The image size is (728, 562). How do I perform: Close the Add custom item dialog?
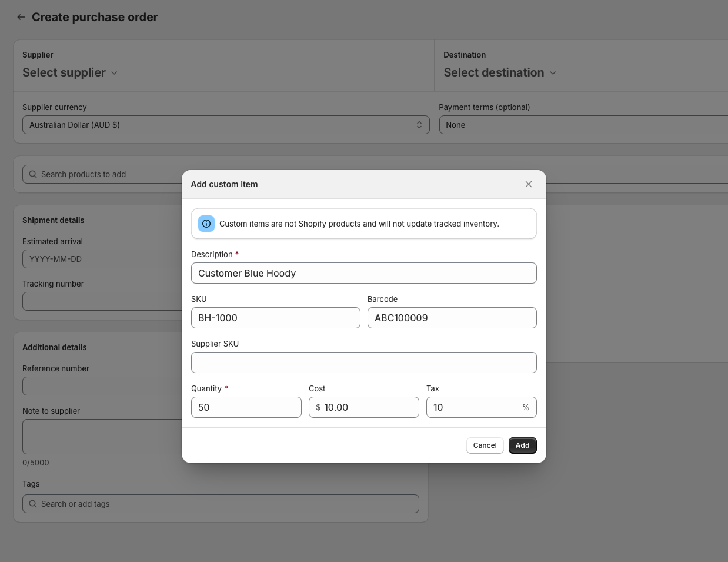click(x=529, y=184)
